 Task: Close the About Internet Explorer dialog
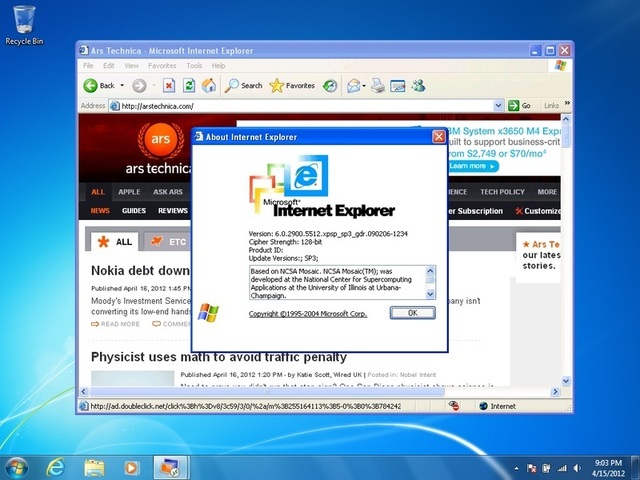439,137
